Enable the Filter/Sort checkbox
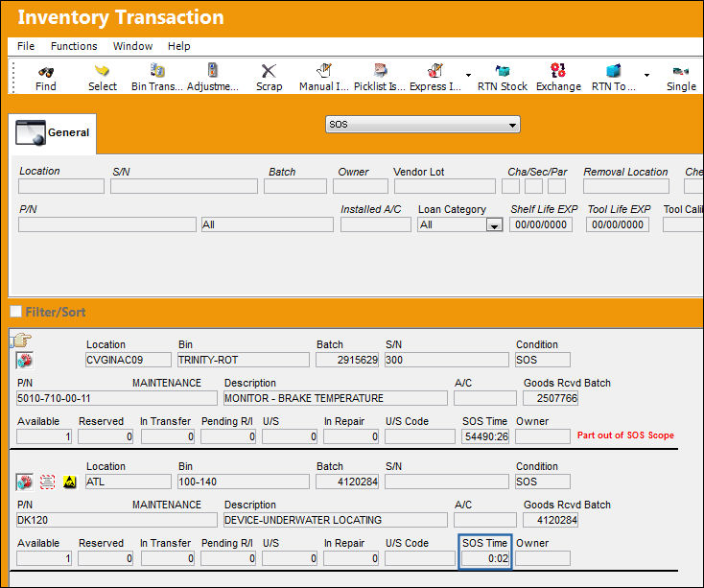The height and width of the screenshot is (588, 704). tap(15, 311)
